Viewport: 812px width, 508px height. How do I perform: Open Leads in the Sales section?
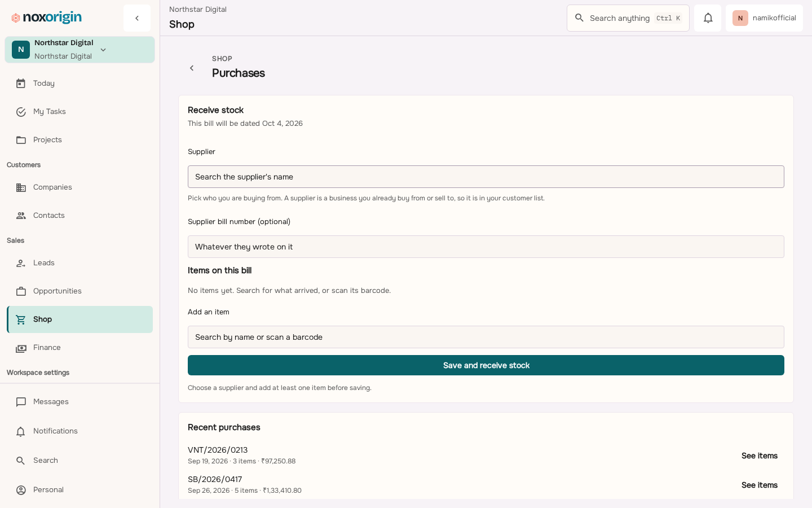80,263
